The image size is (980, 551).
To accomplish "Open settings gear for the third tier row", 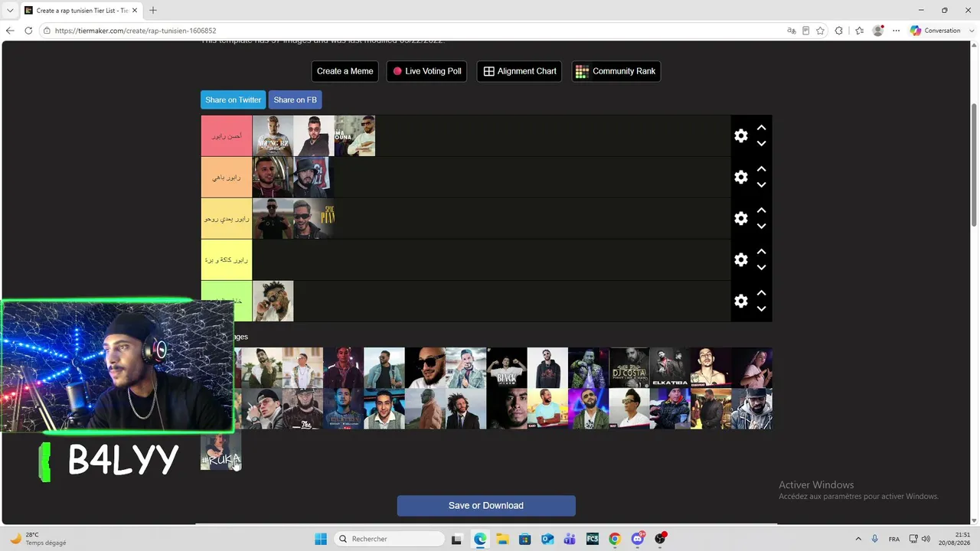I will [740, 218].
